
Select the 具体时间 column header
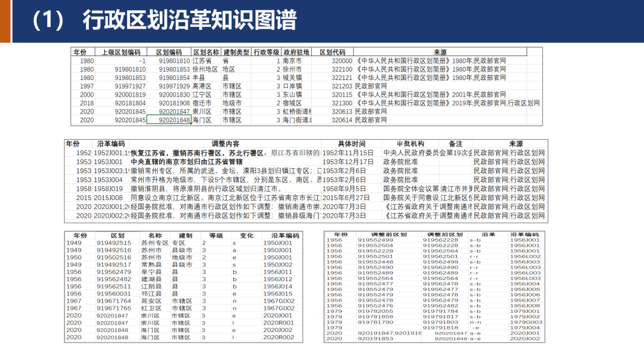(352, 143)
